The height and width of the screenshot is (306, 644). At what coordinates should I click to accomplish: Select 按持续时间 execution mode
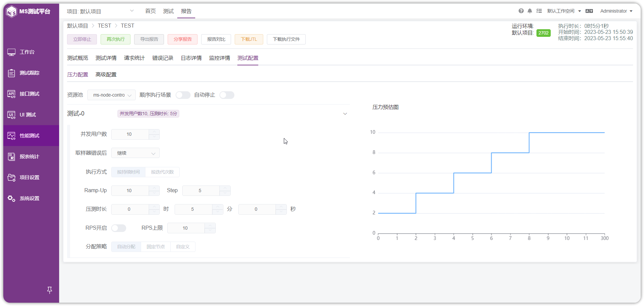(x=128, y=172)
